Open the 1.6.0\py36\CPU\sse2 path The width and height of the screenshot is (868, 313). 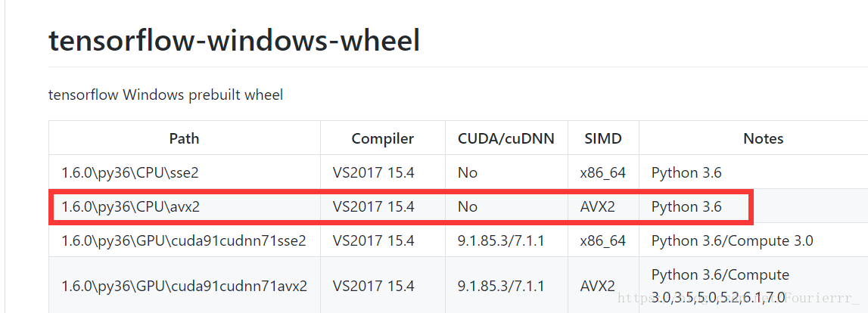[x=130, y=173]
